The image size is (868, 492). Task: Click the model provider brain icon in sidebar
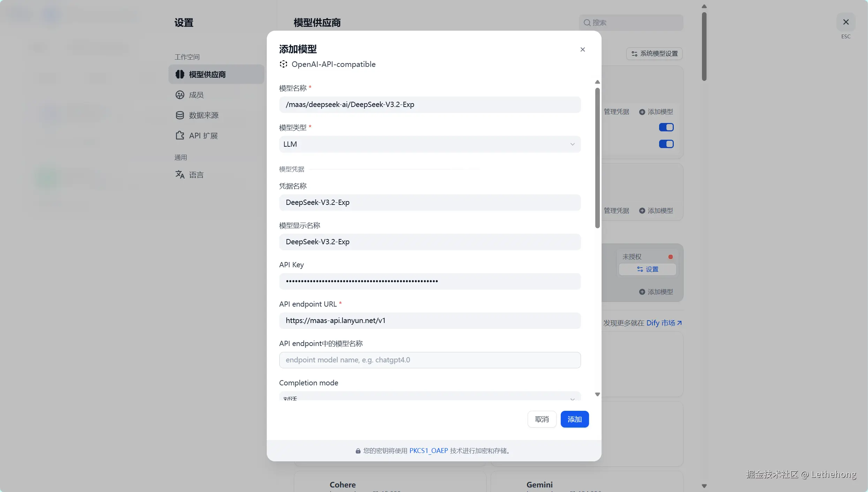tap(180, 74)
